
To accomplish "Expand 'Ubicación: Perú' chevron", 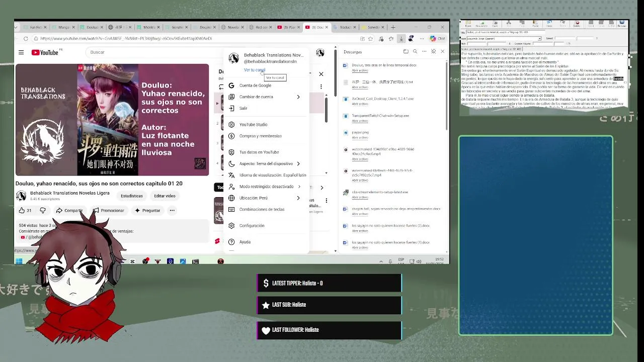I will click(x=298, y=198).
